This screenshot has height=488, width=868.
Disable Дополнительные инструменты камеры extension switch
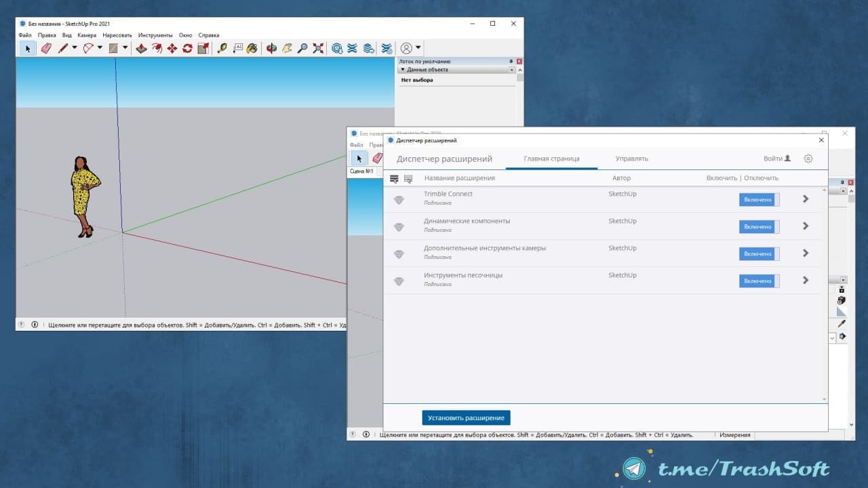759,253
